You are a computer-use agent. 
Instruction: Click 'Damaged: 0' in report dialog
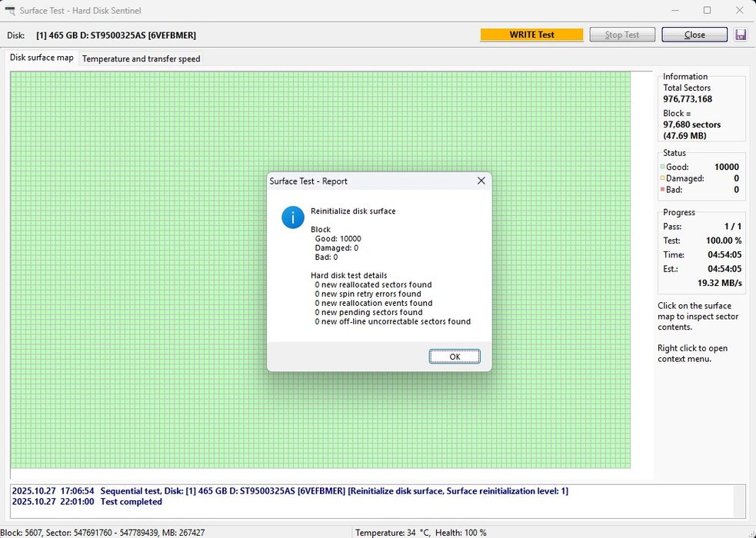coord(337,247)
